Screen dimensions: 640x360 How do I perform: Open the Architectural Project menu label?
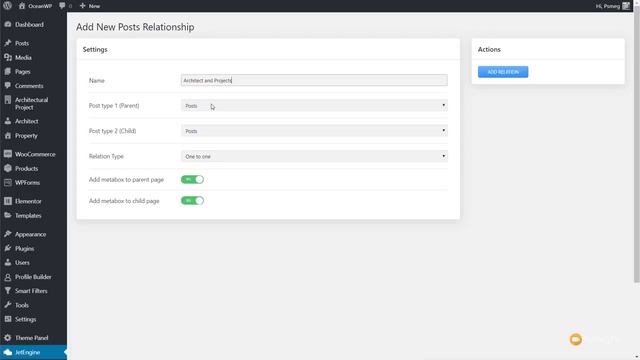[31, 104]
